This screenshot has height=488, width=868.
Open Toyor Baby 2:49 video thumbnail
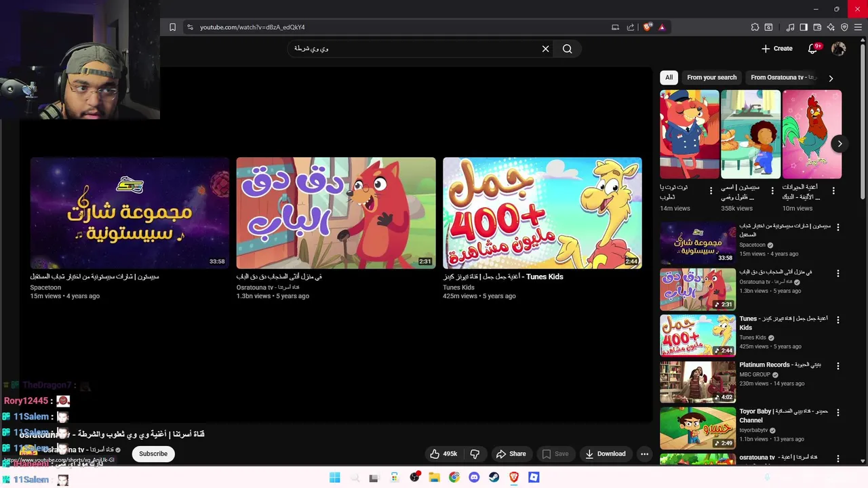[x=698, y=428]
